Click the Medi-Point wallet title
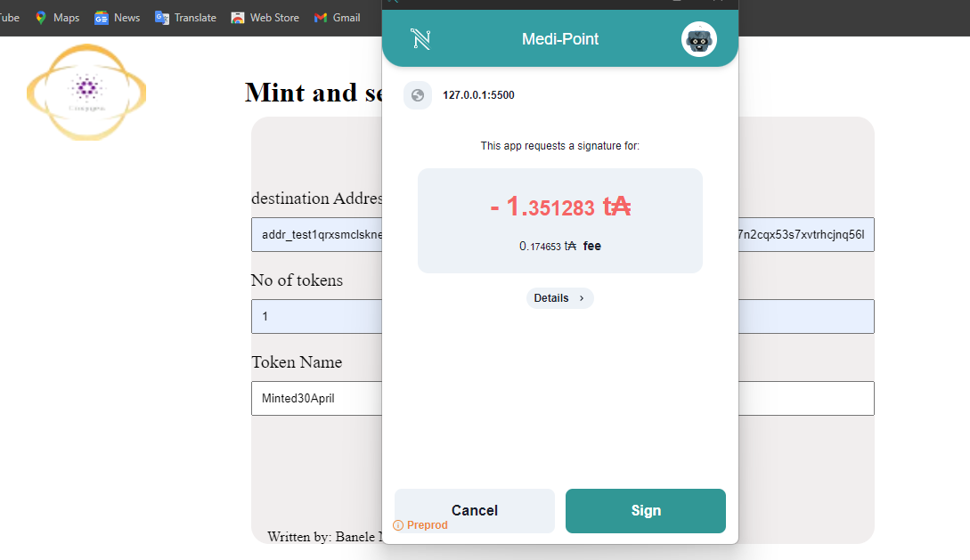 click(560, 39)
